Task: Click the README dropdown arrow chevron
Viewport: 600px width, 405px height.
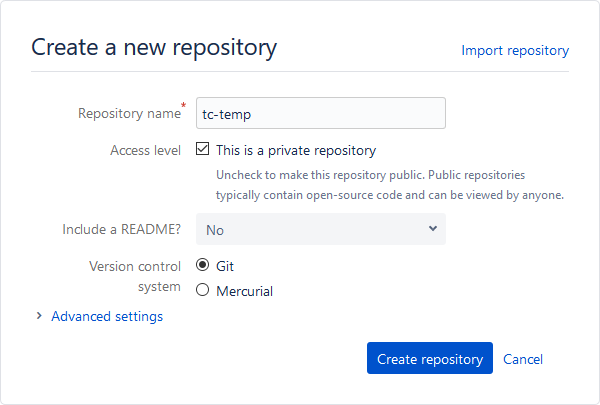Action: (433, 229)
